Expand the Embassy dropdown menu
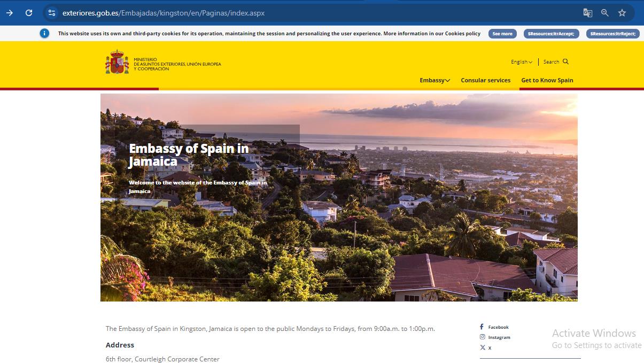Image resolution: width=644 pixels, height=363 pixels. click(434, 80)
